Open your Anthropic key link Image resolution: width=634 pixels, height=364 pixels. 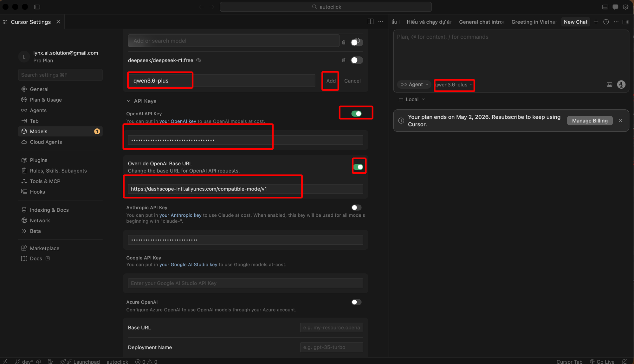pos(180,215)
